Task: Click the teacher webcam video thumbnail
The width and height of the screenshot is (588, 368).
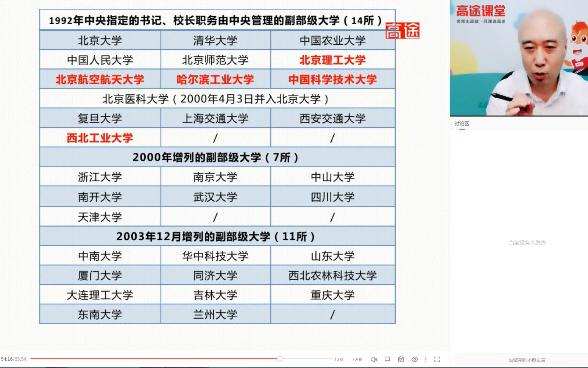Action: [519, 58]
